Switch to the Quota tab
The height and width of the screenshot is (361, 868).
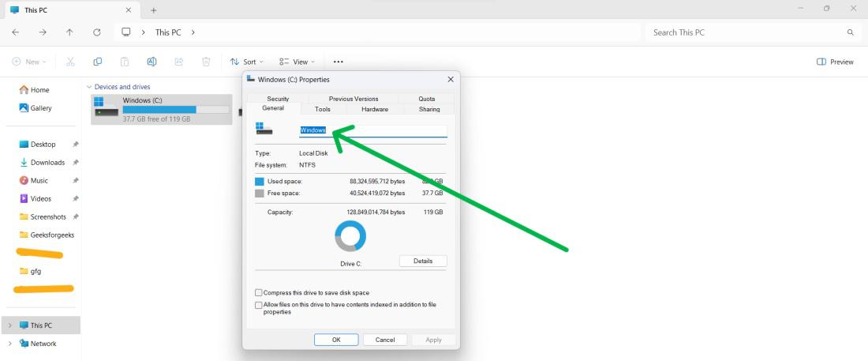click(x=426, y=99)
